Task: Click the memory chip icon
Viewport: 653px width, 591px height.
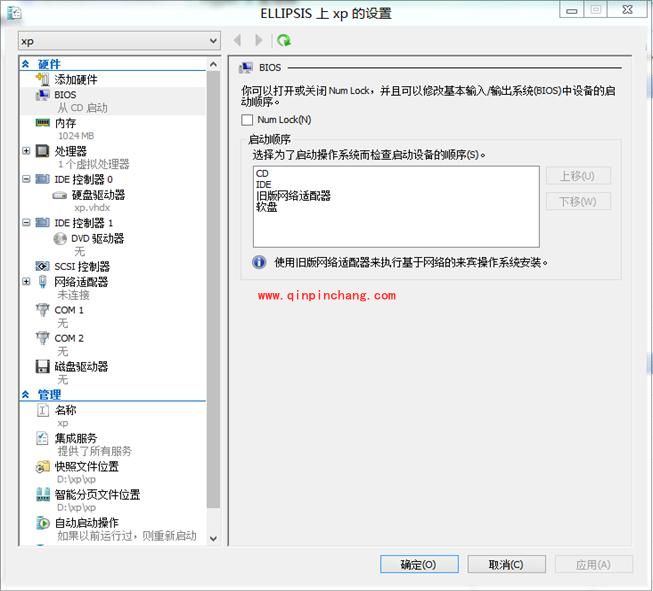Action: [x=42, y=122]
